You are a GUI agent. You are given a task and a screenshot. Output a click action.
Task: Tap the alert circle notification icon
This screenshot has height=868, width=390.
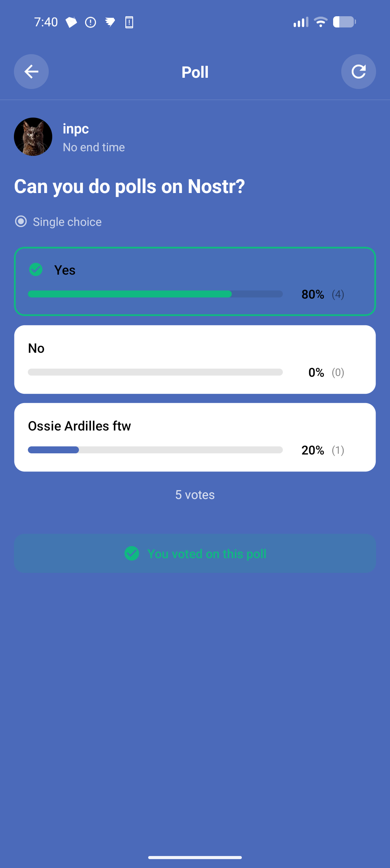91,22
